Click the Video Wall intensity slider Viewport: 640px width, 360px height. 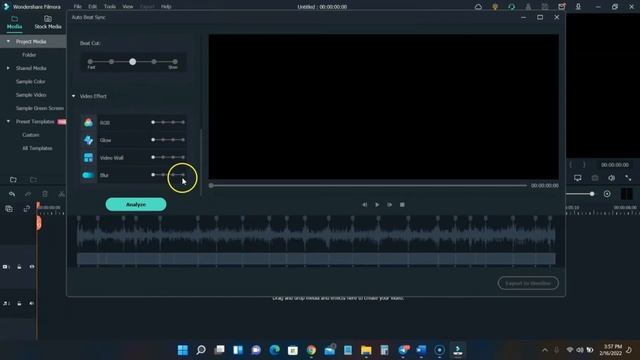click(168, 158)
